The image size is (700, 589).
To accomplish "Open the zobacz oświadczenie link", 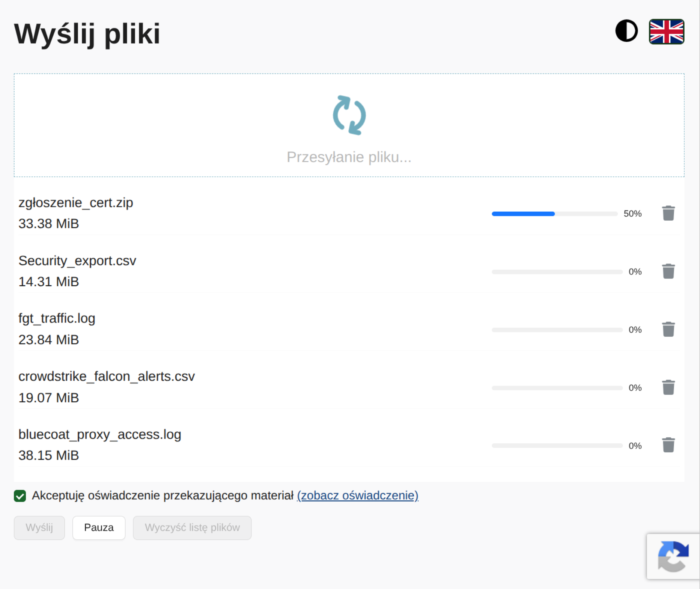I will pyautogui.click(x=358, y=496).
